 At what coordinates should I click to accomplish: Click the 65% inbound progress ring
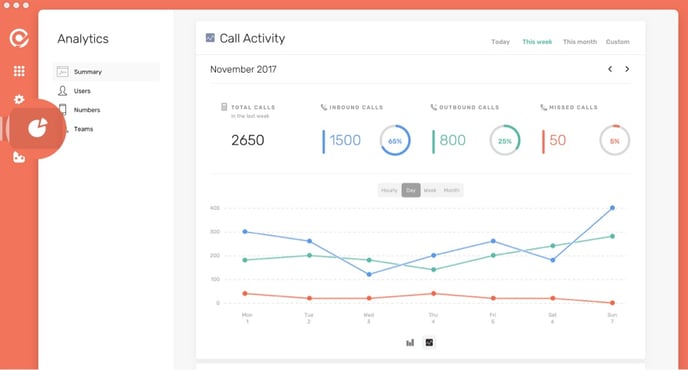click(395, 140)
